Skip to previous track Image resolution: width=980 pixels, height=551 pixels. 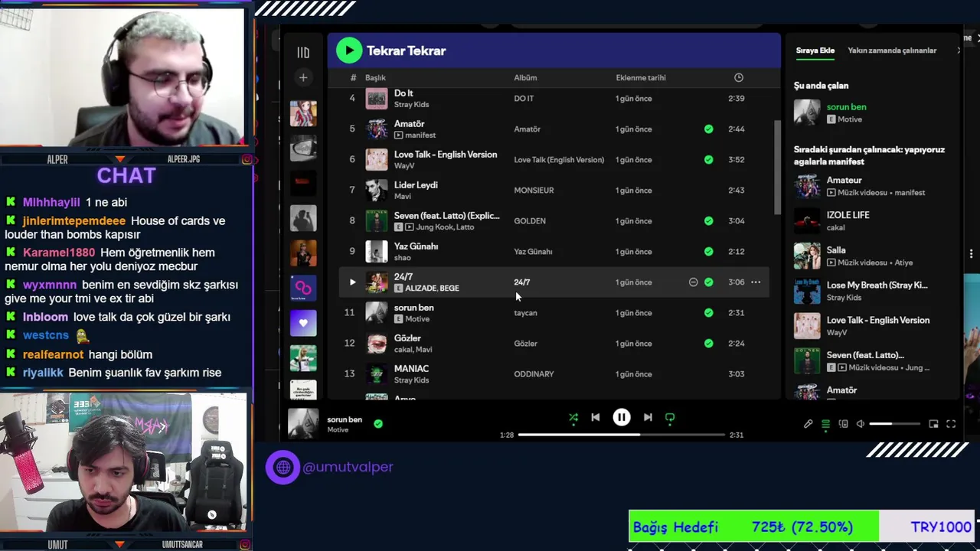coord(596,417)
